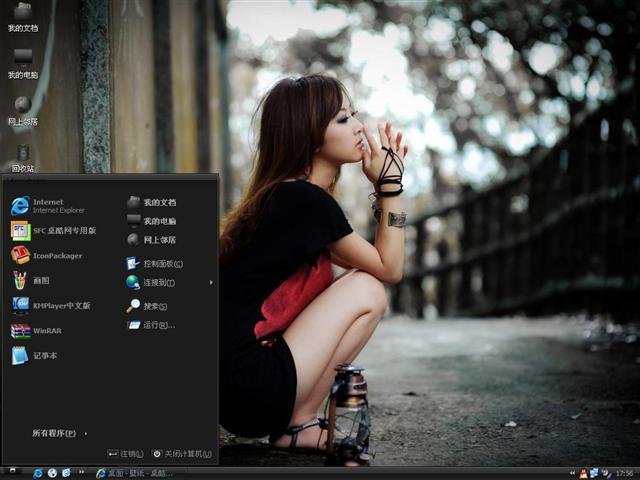
Task: Click the red tray icon
Action: point(583,473)
